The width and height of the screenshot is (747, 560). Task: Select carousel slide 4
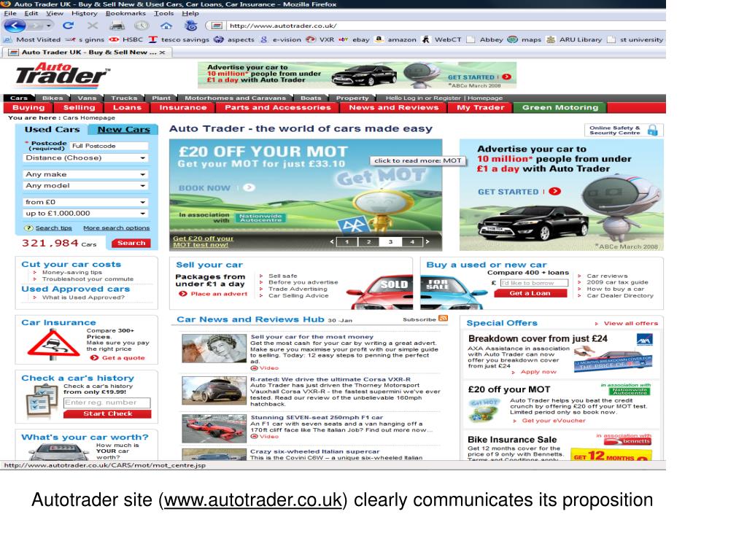click(x=412, y=242)
